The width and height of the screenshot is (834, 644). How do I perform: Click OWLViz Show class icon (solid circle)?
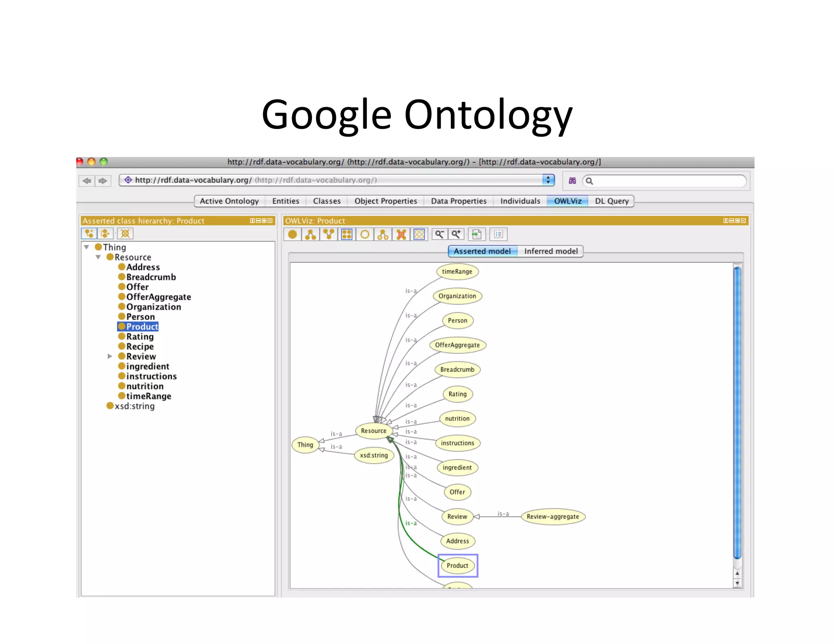coord(292,234)
